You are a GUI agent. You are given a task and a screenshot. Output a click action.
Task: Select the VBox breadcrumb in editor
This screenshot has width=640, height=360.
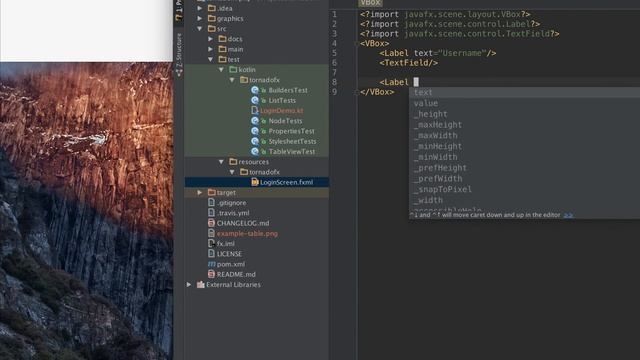click(371, 2)
